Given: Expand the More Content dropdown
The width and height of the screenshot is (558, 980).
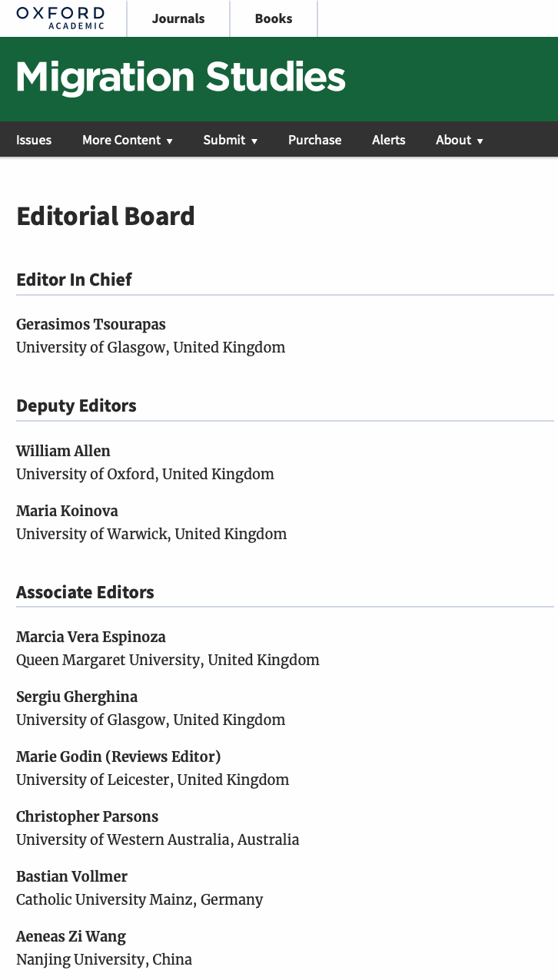Looking at the screenshot, I should [x=128, y=140].
